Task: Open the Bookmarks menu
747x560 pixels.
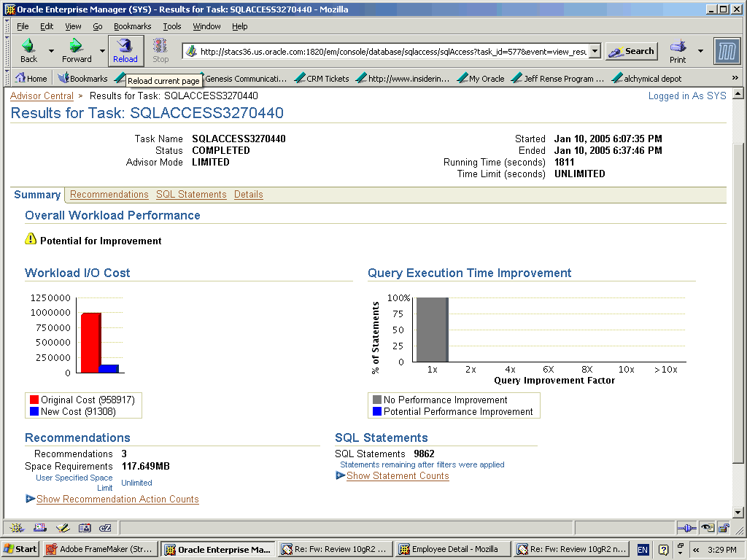Action: point(132,26)
